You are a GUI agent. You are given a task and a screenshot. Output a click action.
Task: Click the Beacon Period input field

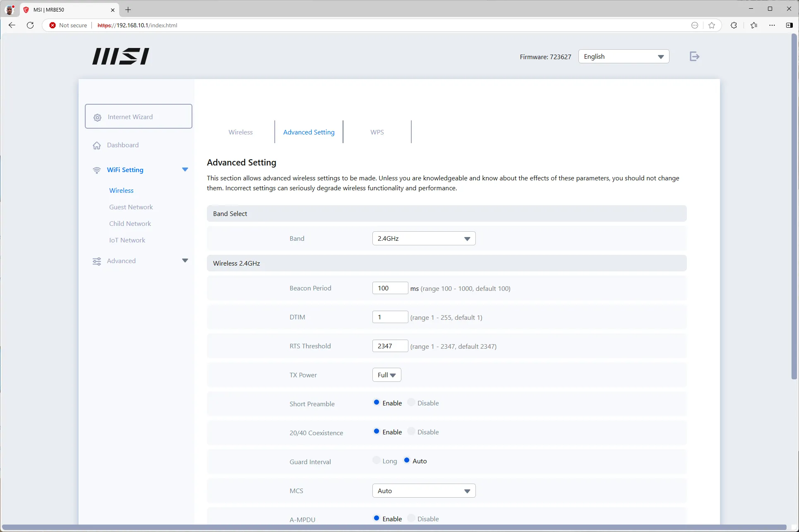coord(390,288)
